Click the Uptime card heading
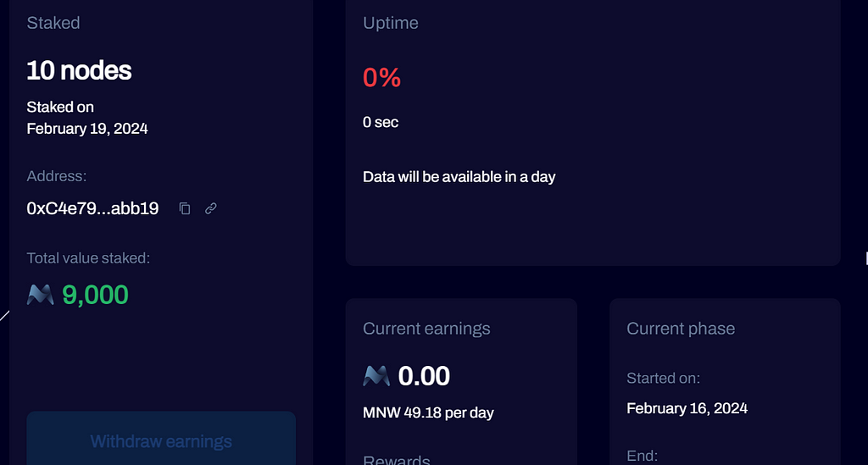The image size is (868, 465). pos(390,23)
